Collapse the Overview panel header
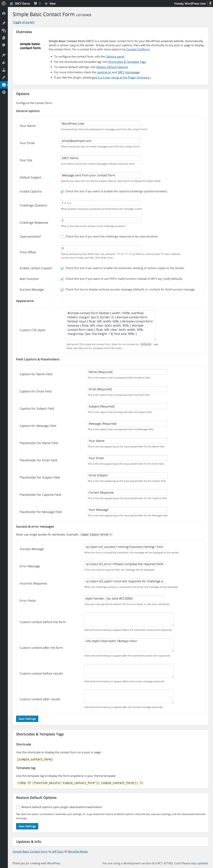 click(x=110, y=32)
